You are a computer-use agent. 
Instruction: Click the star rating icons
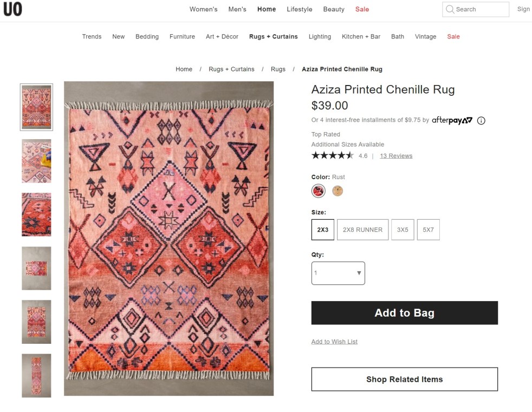click(x=332, y=156)
